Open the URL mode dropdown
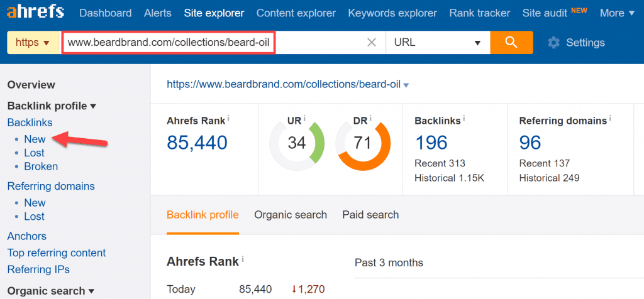The height and width of the screenshot is (299, 644). tap(437, 43)
